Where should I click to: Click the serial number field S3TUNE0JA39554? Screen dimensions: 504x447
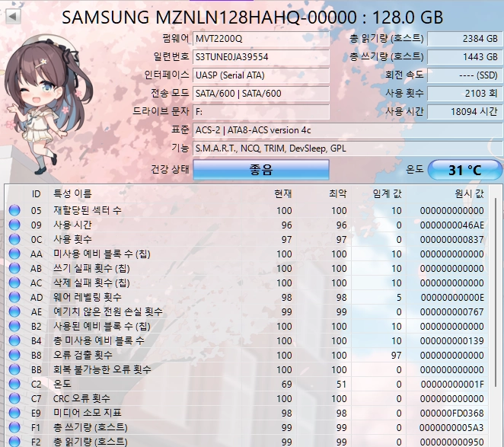[261, 57]
